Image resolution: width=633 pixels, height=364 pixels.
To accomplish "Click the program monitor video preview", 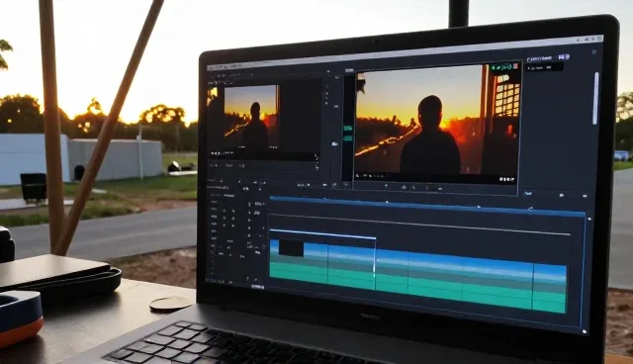I will pos(438,120).
